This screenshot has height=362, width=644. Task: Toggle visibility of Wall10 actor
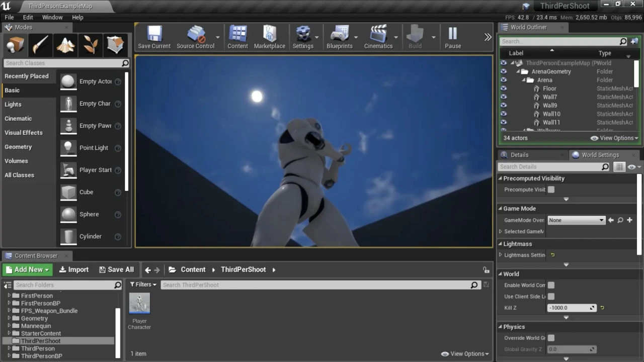pyautogui.click(x=504, y=114)
